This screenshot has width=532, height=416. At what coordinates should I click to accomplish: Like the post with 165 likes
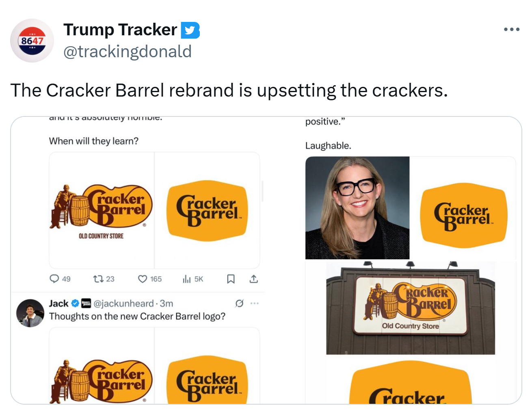coord(143,279)
